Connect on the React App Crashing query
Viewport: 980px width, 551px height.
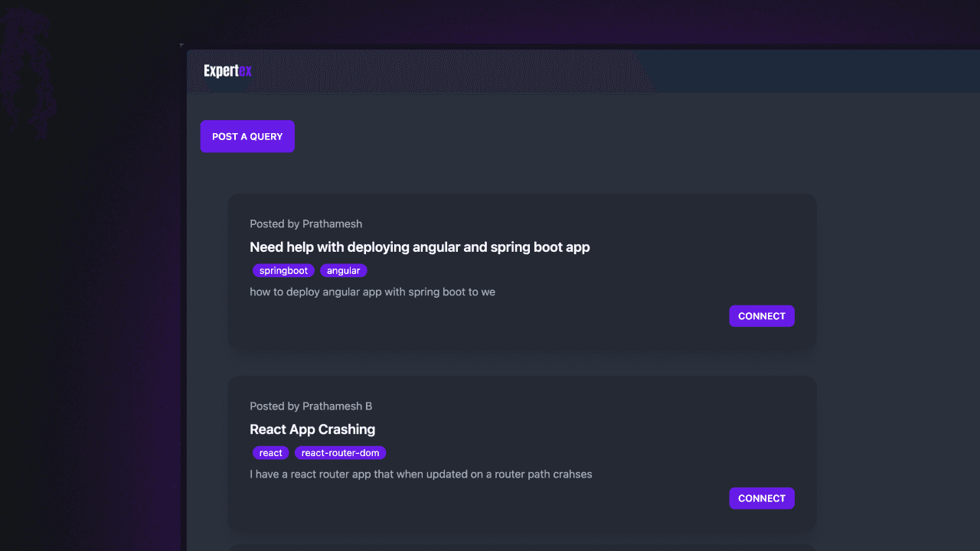(762, 498)
